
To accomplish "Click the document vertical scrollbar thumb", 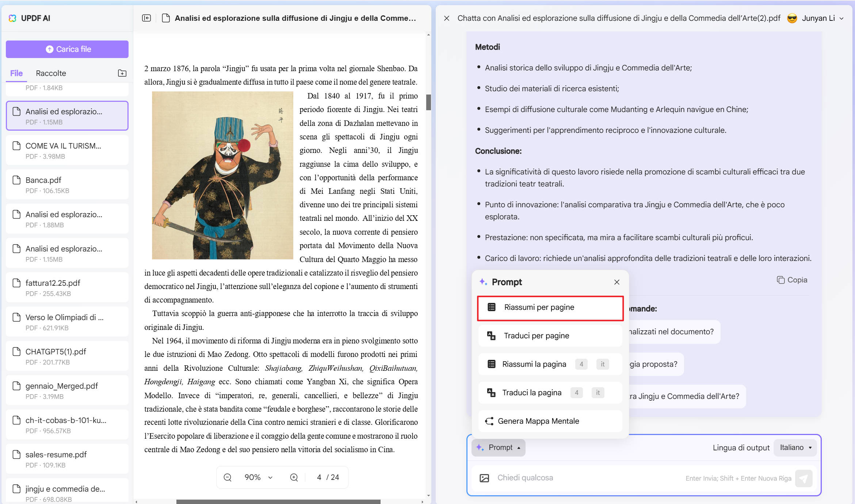I will coord(428,102).
